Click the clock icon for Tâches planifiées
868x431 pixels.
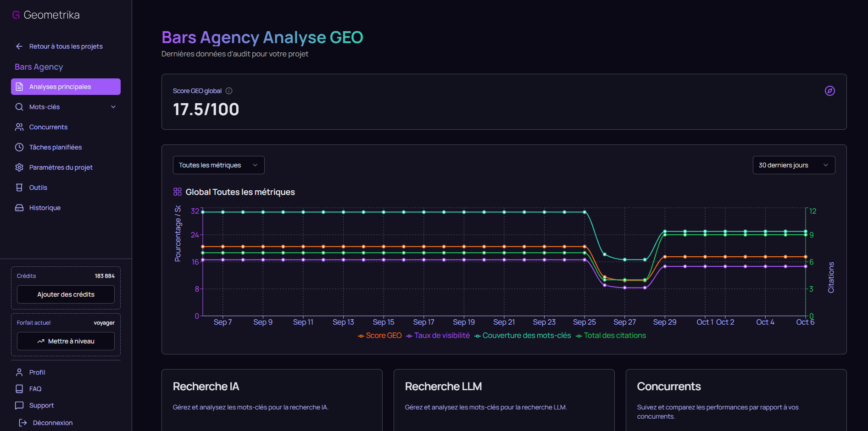tap(19, 147)
